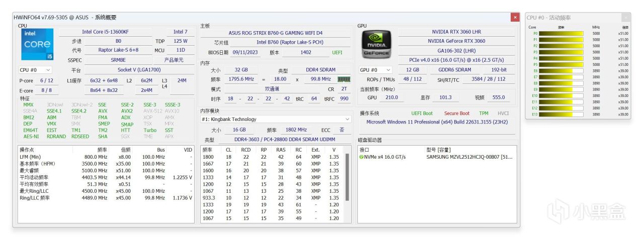Click the BIOS version 1402 field
The width and height of the screenshot is (644, 239).
305,52
